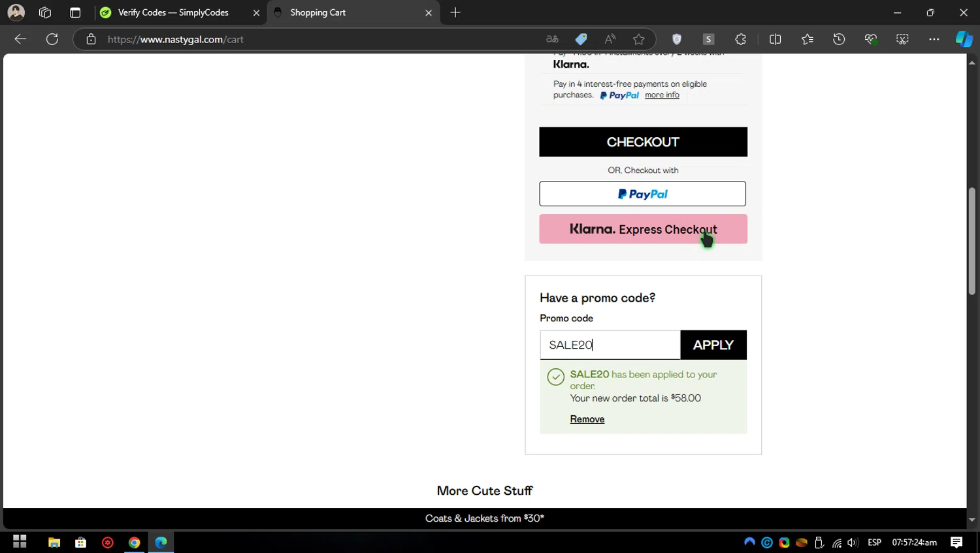Open a new browser tab
Screen dimensions: 980x553
455,12
